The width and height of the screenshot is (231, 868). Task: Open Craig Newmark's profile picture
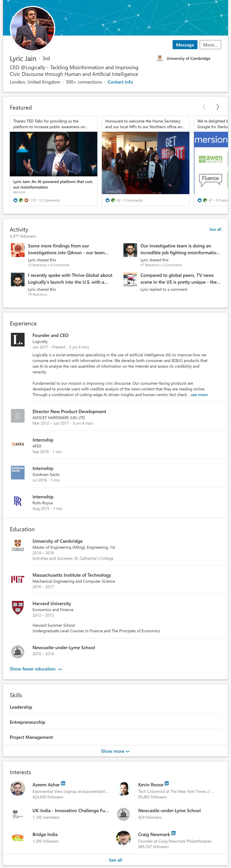(124, 838)
